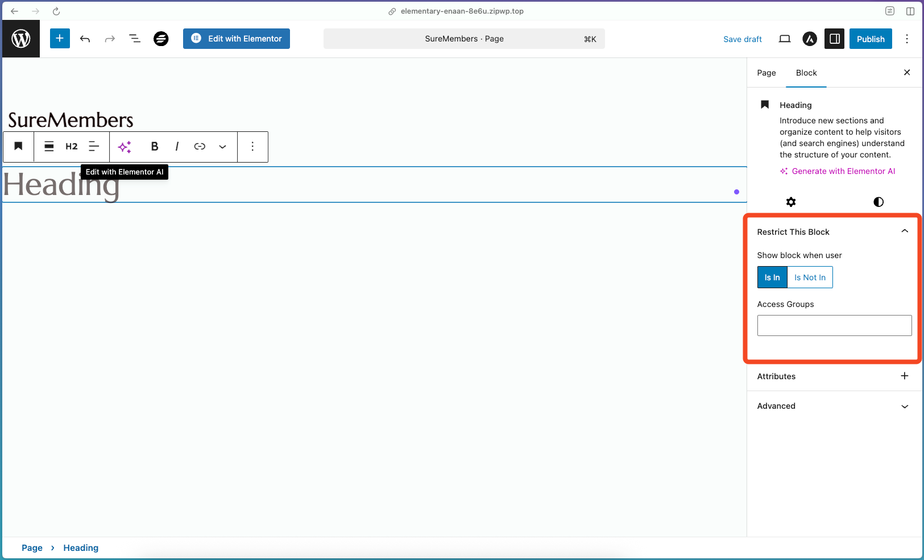
Task: Click the Heading title bookmark icon in sidebar
Action: 765,105
